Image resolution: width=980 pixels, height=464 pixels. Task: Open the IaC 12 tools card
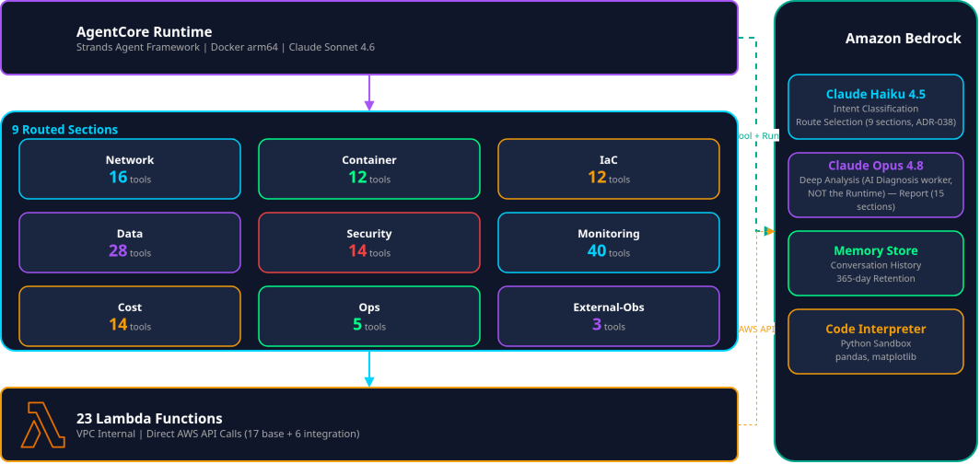609,168
